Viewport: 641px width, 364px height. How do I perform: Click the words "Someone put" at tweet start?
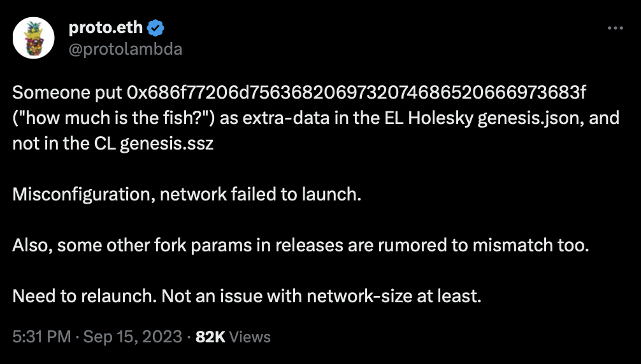tap(68, 93)
